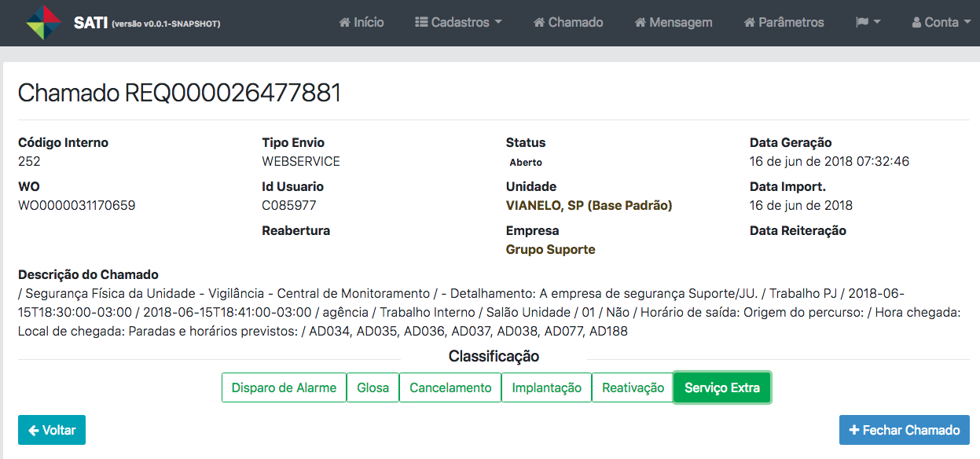Open the VIANELO, SP unit link
Screen dimensions: 980x459
click(x=589, y=205)
